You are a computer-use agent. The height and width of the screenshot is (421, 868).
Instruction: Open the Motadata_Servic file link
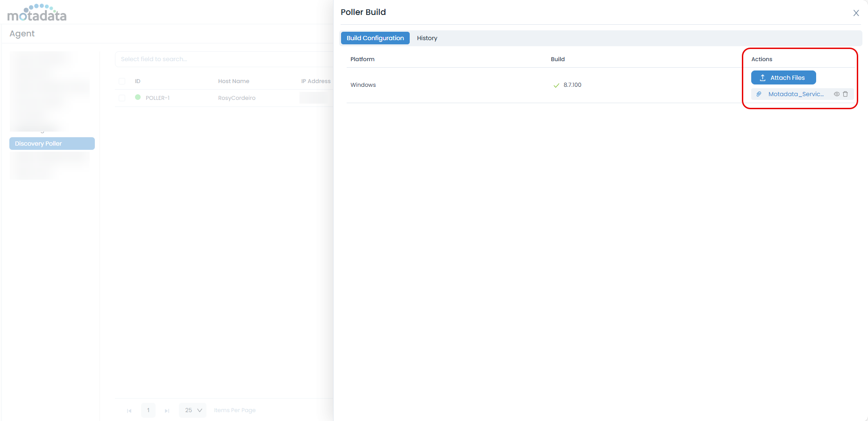click(x=796, y=94)
